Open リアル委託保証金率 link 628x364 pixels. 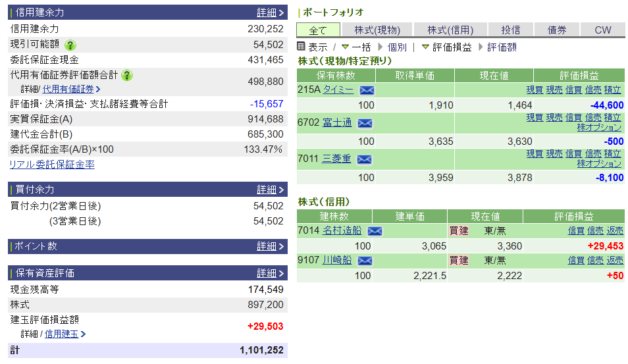(52, 165)
